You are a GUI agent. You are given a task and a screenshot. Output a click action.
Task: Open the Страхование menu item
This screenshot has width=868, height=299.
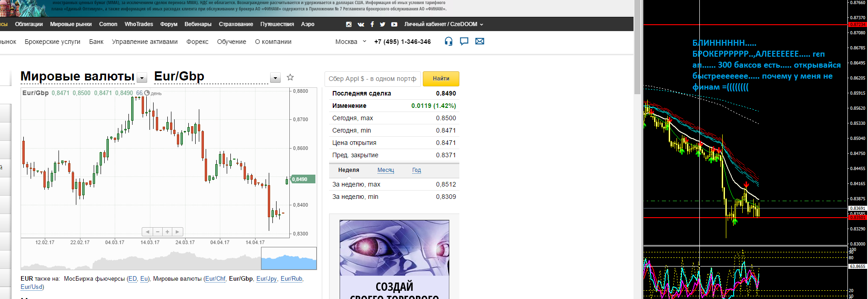(x=236, y=24)
